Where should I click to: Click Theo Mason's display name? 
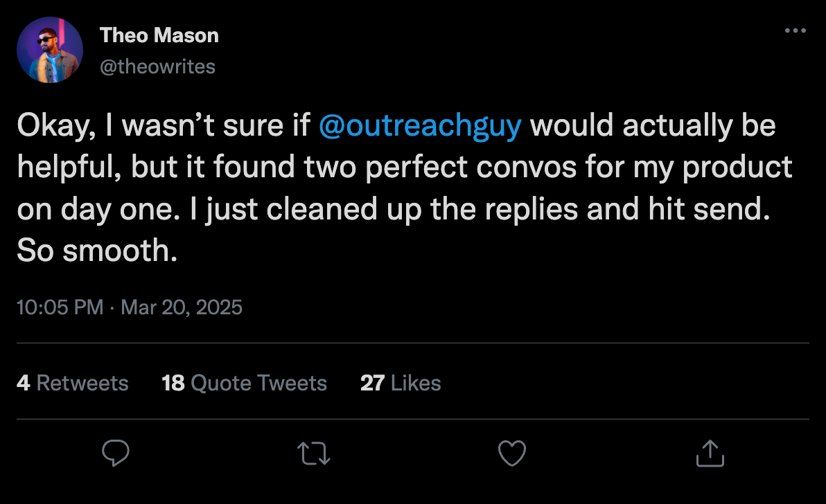coord(159,35)
